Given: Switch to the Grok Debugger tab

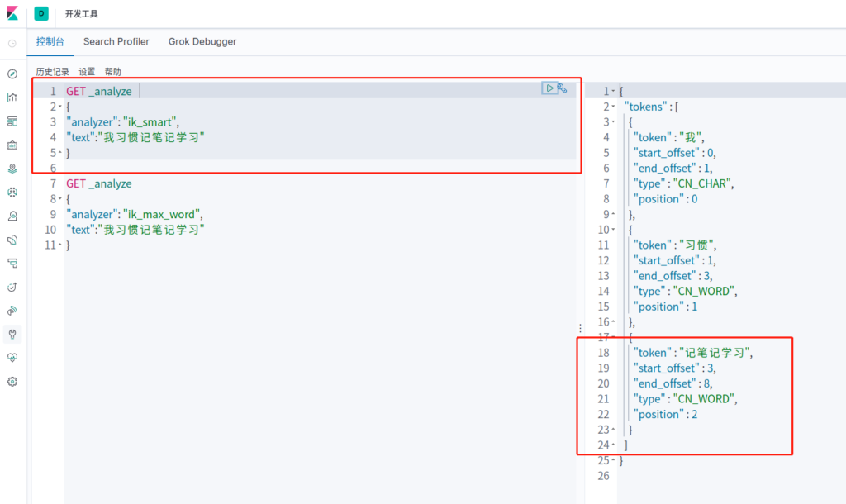Looking at the screenshot, I should (x=202, y=41).
